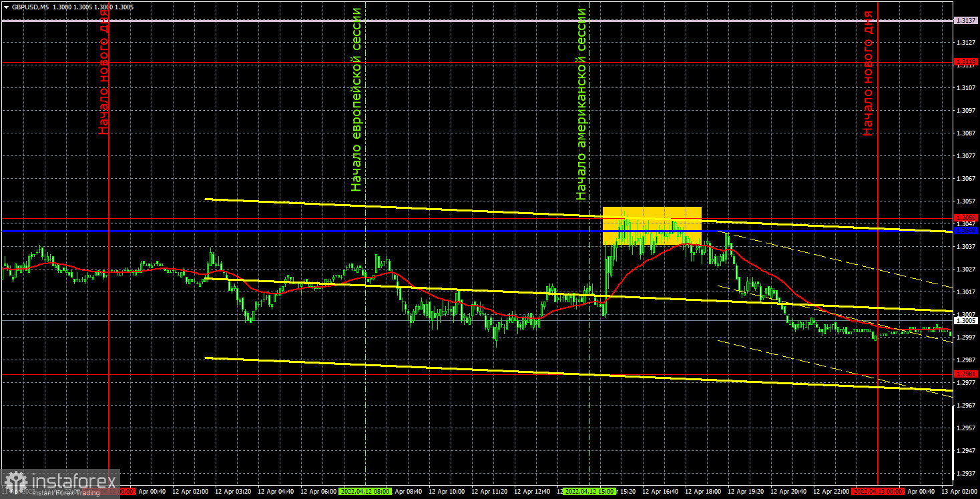980x499 pixels.
Task: Click the 1.3107 price scale value
Action: point(965,87)
